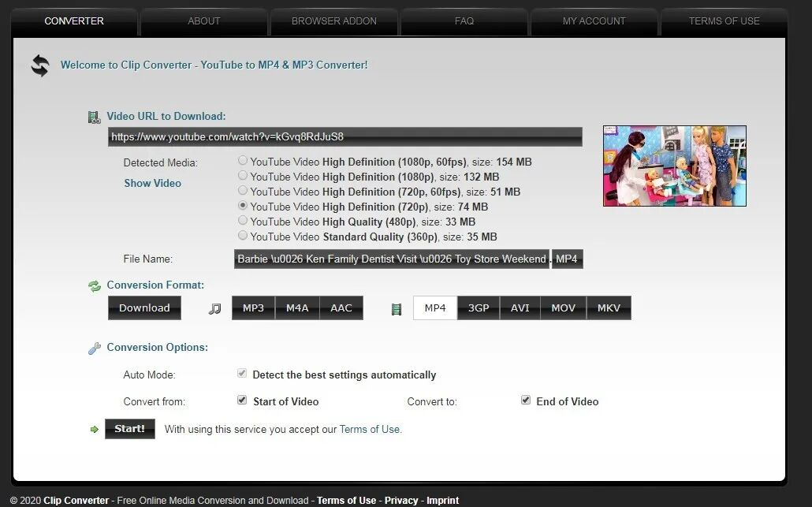
Task: Click the Show Video link
Action: 153,184
